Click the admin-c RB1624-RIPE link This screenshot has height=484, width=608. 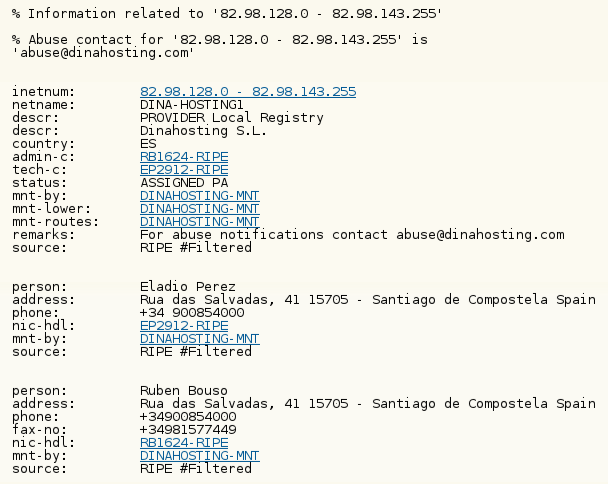point(184,157)
